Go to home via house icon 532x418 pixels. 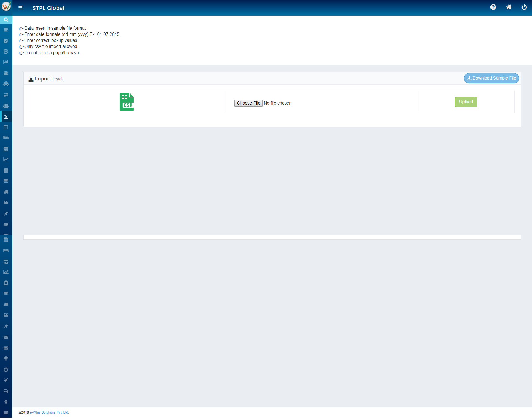(x=508, y=7)
